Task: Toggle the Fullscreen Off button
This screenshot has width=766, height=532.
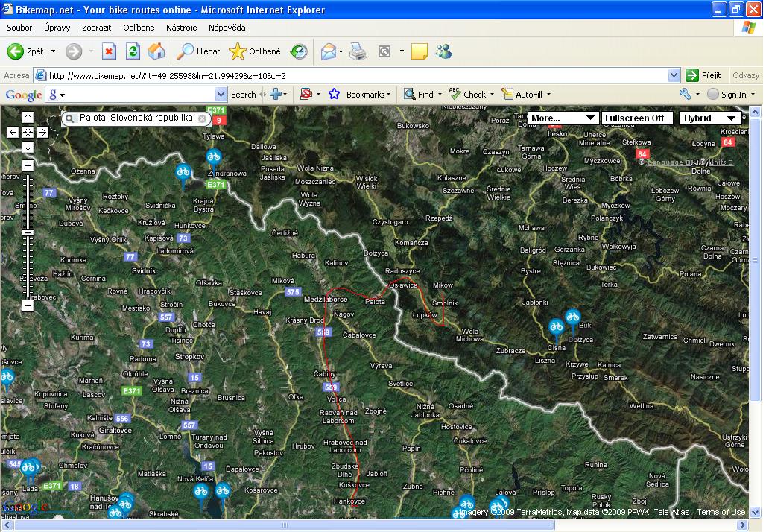Action: (x=635, y=118)
